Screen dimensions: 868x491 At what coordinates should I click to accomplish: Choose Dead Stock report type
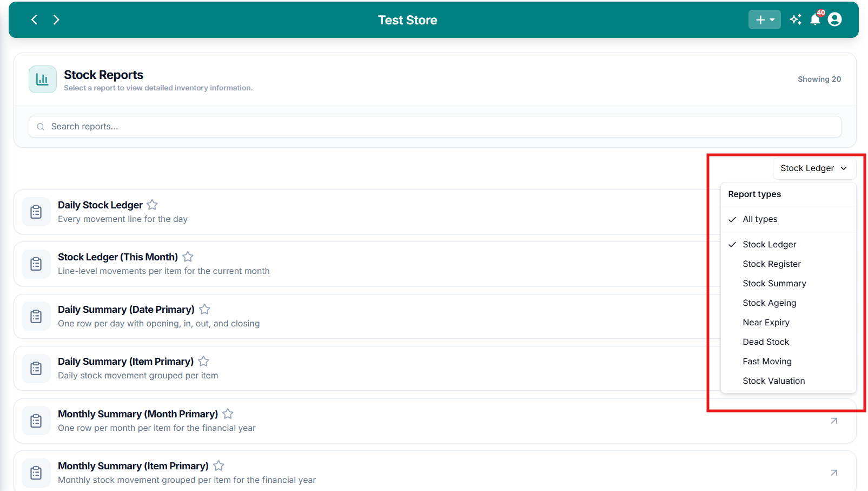click(x=789, y=342)
